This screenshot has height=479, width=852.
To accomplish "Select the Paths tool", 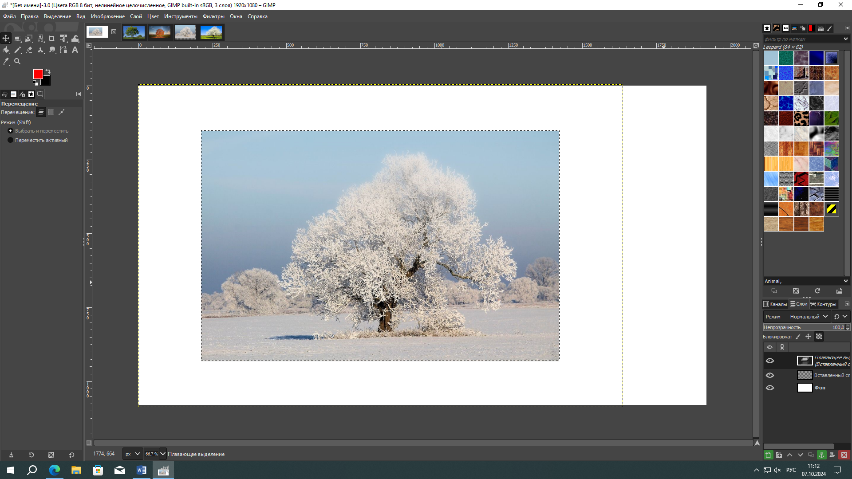I will click(63, 50).
